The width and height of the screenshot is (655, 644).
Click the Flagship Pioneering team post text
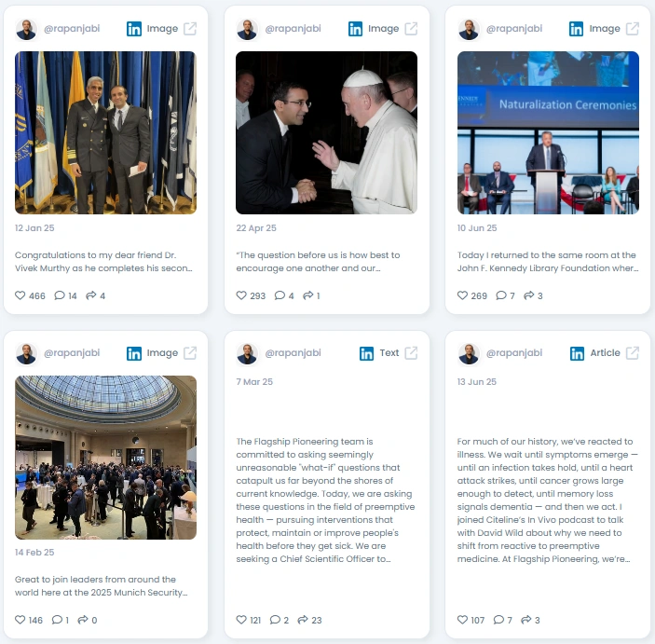(325, 500)
